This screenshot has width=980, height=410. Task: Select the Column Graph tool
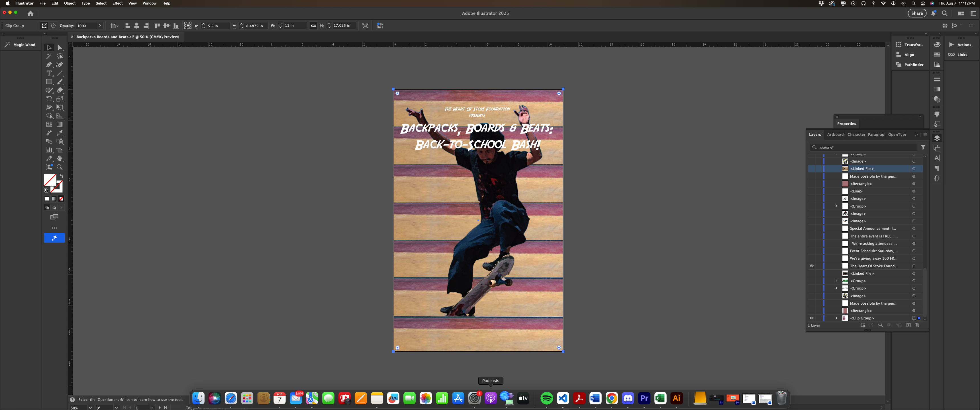pyautogui.click(x=49, y=150)
